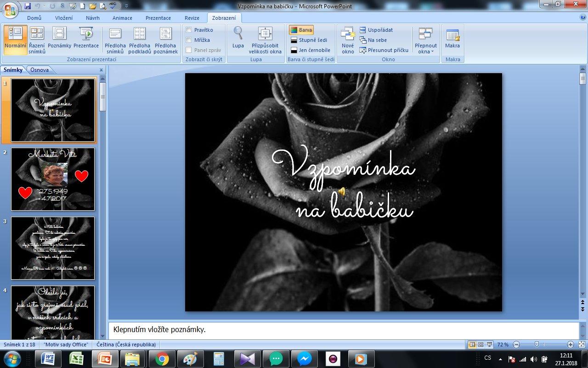Click the Čeština language status button

126,345
